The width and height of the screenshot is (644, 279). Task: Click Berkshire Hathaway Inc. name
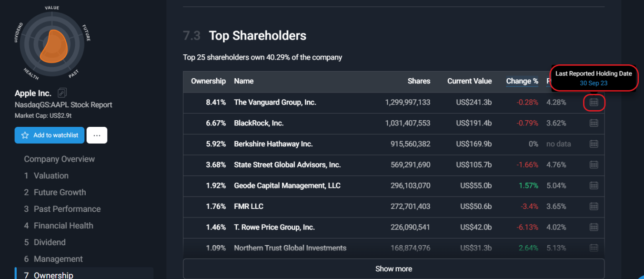point(273,144)
